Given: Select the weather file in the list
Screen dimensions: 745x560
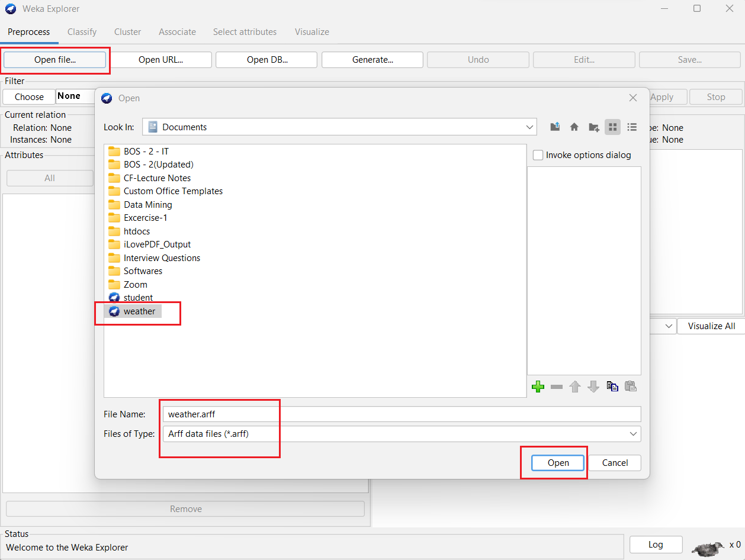Looking at the screenshot, I should 133,311.
